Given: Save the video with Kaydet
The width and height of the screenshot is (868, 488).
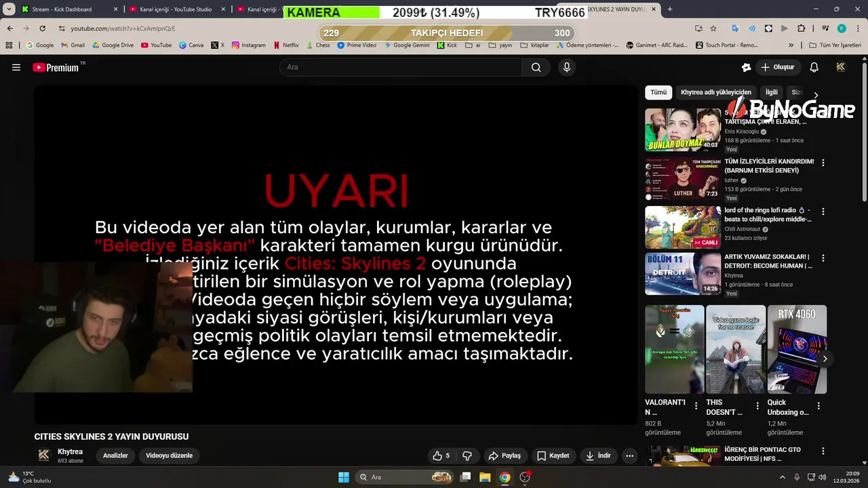Looking at the screenshot, I should 553,455.
